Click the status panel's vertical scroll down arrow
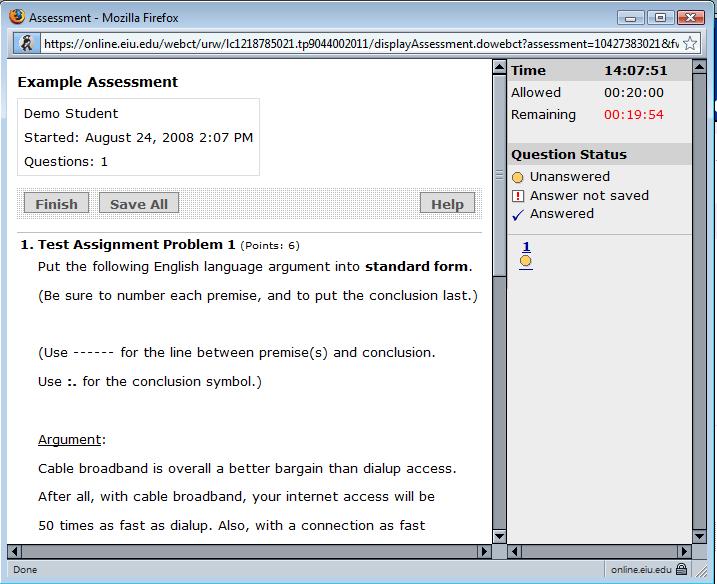 [x=701, y=535]
